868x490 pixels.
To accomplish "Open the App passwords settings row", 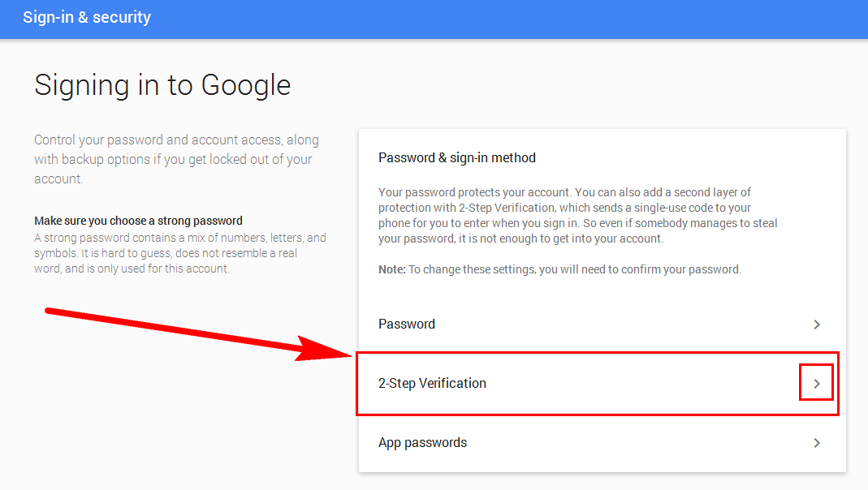I will (x=422, y=442).
